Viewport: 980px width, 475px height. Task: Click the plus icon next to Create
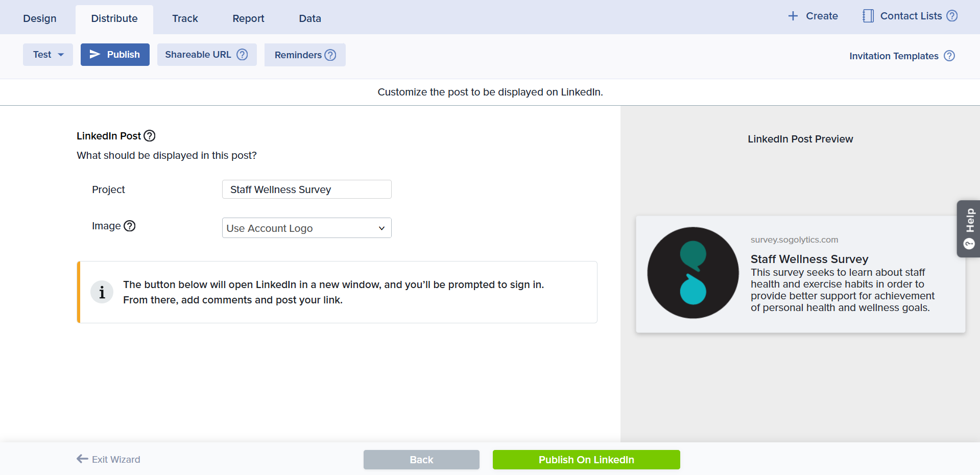click(793, 16)
